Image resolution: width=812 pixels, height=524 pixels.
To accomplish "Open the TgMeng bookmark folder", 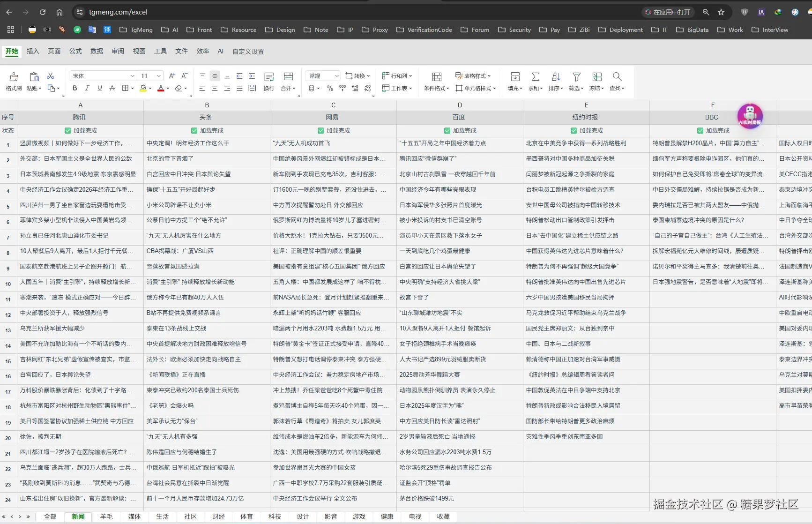I will 136,30.
